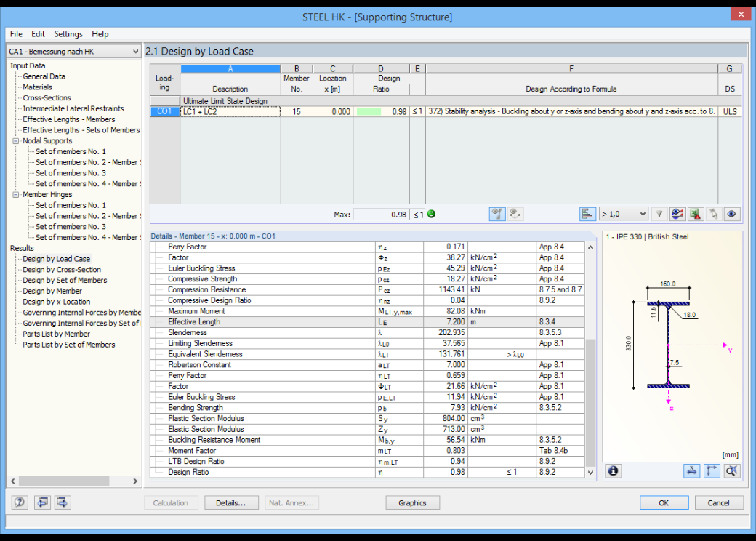Toggle the view mode eye button
The image size is (756, 541).
point(731,214)
